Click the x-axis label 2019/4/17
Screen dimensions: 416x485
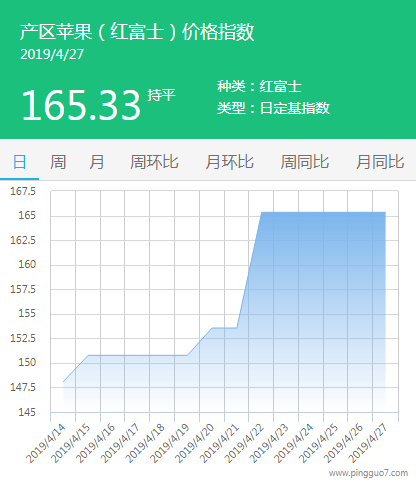click(120, 443)
